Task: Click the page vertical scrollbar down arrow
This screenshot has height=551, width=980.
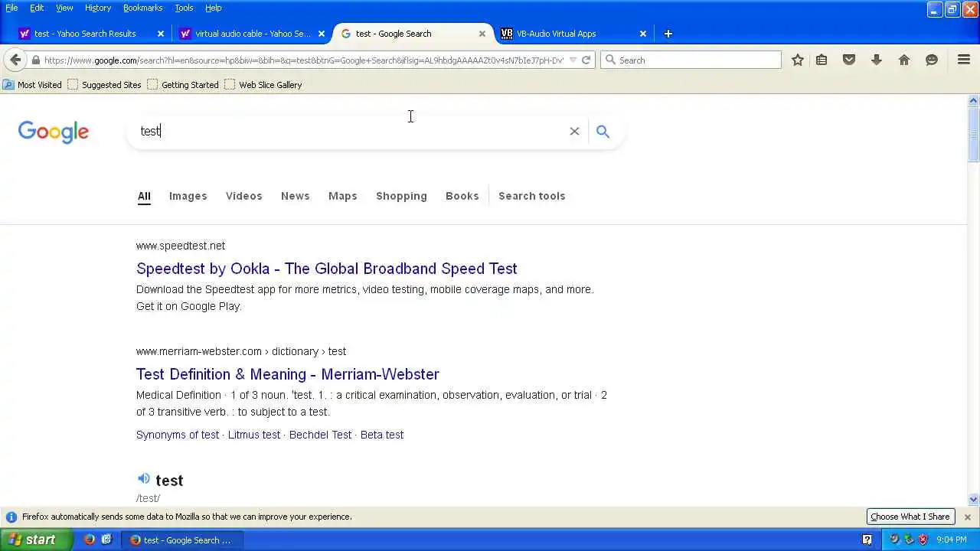Action: (973, 499)
